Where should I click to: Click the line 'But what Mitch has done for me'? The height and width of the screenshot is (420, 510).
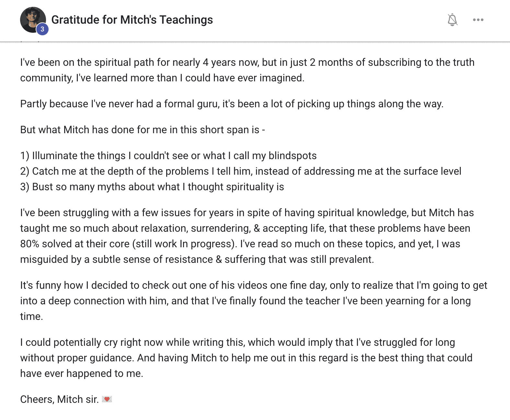point(143,130)
